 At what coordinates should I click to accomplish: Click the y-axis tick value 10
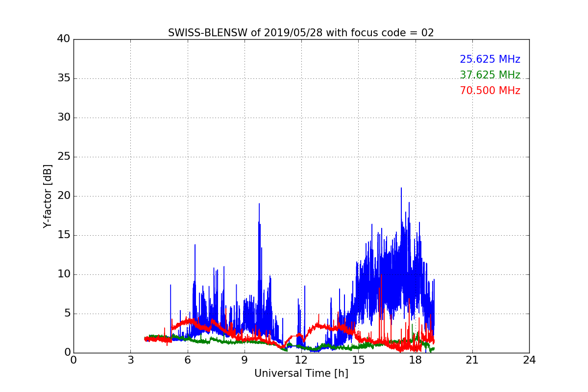[x=63, y=274]
